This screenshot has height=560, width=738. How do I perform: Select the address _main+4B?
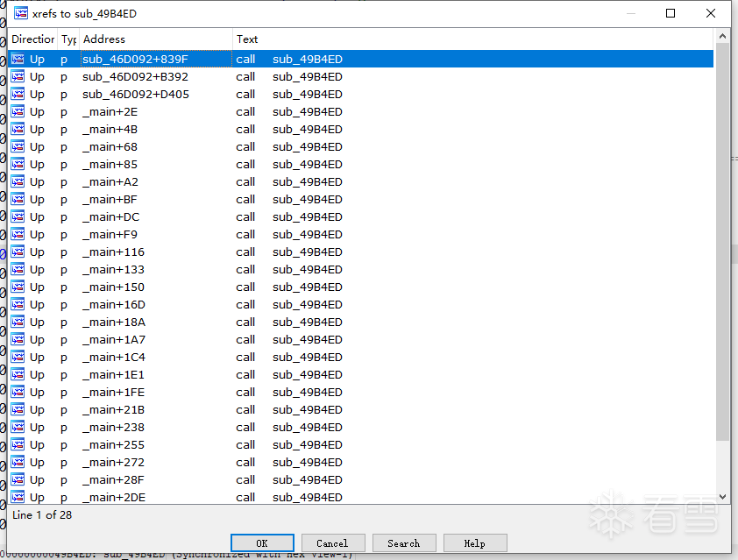click(110, 129)
